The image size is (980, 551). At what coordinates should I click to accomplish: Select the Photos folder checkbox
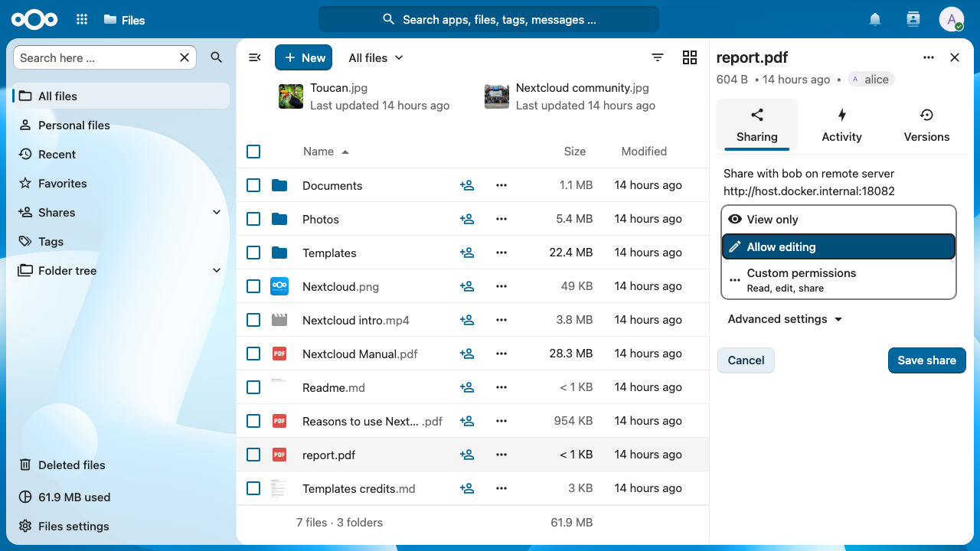[x=253, y=219]
